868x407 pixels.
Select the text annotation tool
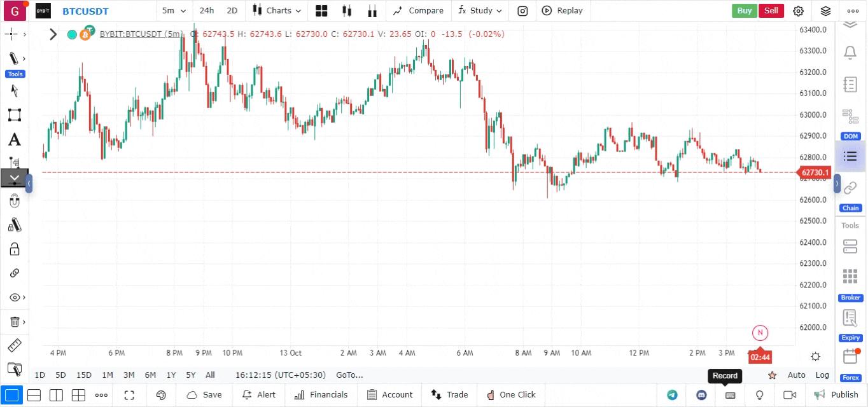(x=14, y=140)
